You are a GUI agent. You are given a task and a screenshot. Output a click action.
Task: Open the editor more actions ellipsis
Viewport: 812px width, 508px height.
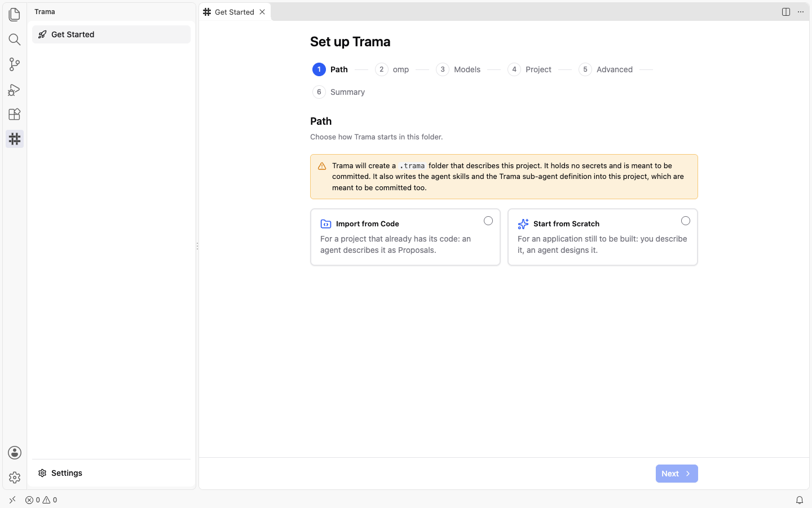(801, 12)
